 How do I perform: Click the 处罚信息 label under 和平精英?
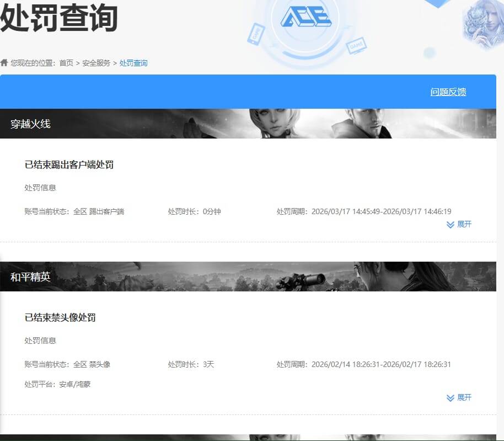[x=40, y=341]
